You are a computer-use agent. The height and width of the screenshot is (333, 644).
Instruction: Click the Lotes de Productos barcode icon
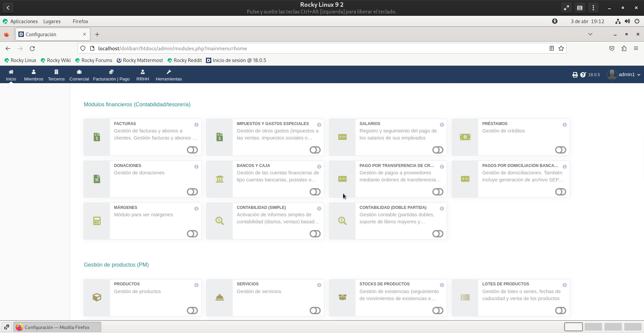pos(465,297)
